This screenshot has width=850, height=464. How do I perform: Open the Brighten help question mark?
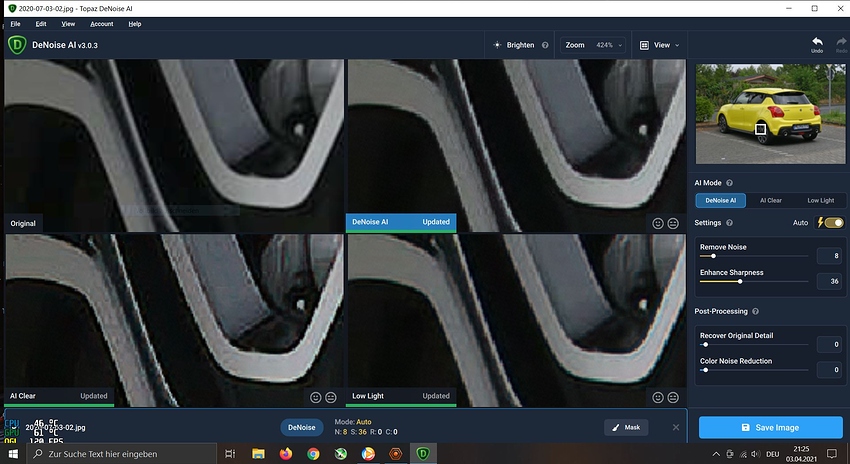click(x=545, y=45)
